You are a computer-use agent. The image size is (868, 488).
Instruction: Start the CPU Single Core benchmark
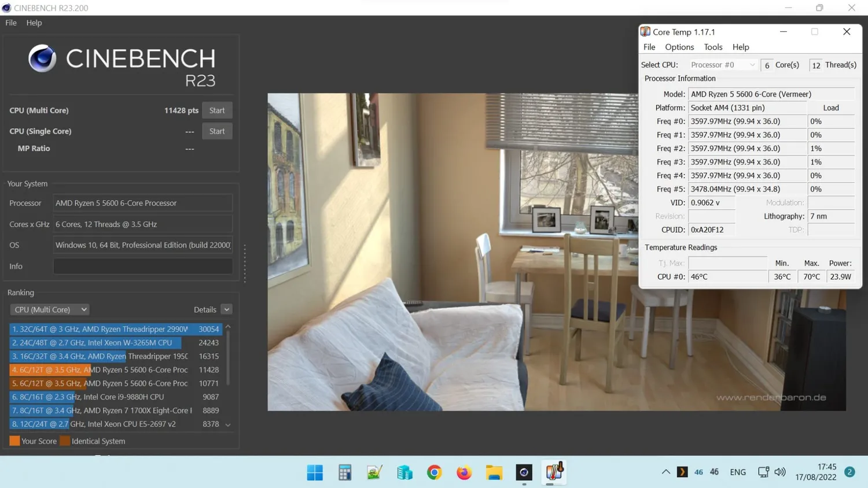(217, 131)
